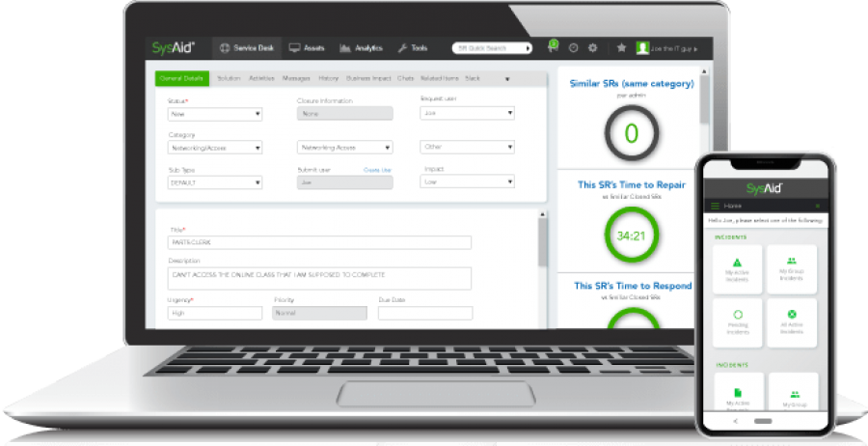
Task: Switch to the History tab
Action: click(x=328, y=78)
